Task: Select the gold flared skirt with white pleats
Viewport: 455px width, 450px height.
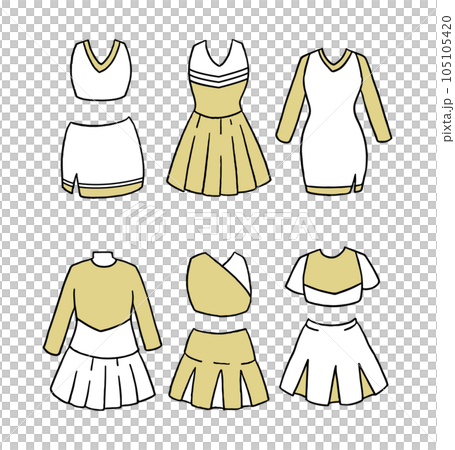Action: [219, 369]
